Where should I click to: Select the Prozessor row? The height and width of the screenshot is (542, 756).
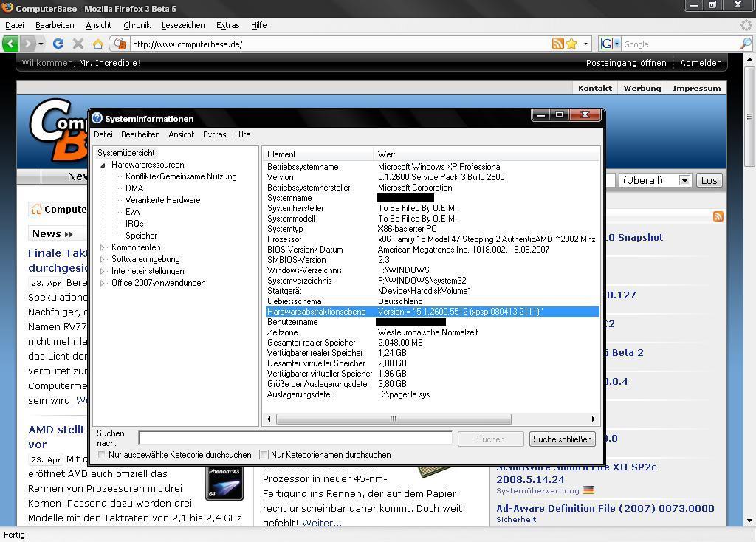[x=433, y=239]
